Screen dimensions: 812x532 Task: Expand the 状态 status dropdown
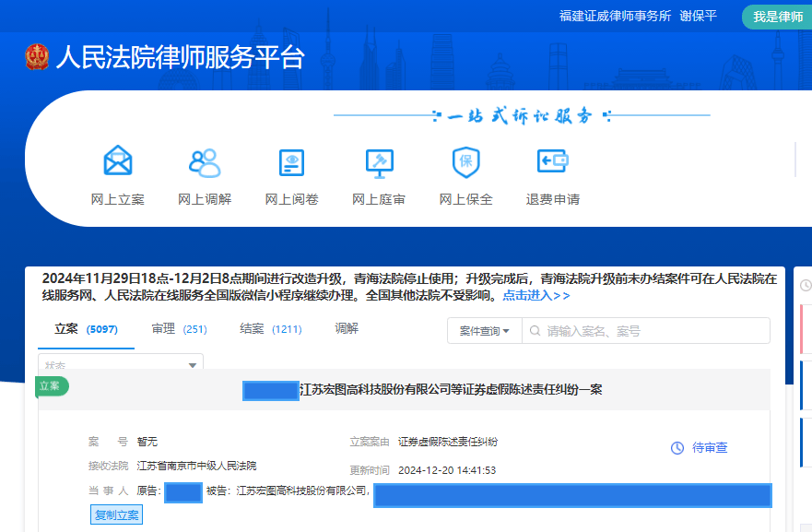[121, 361]
